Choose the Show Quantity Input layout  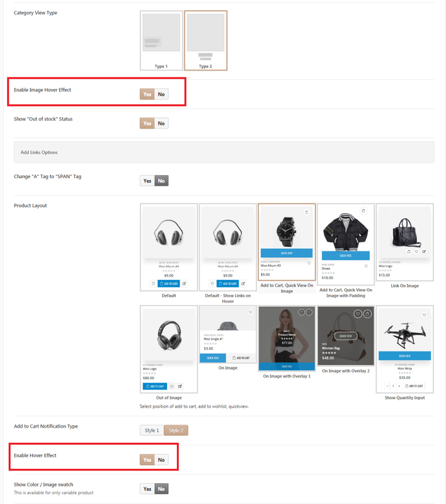click(x=405, y=350)
